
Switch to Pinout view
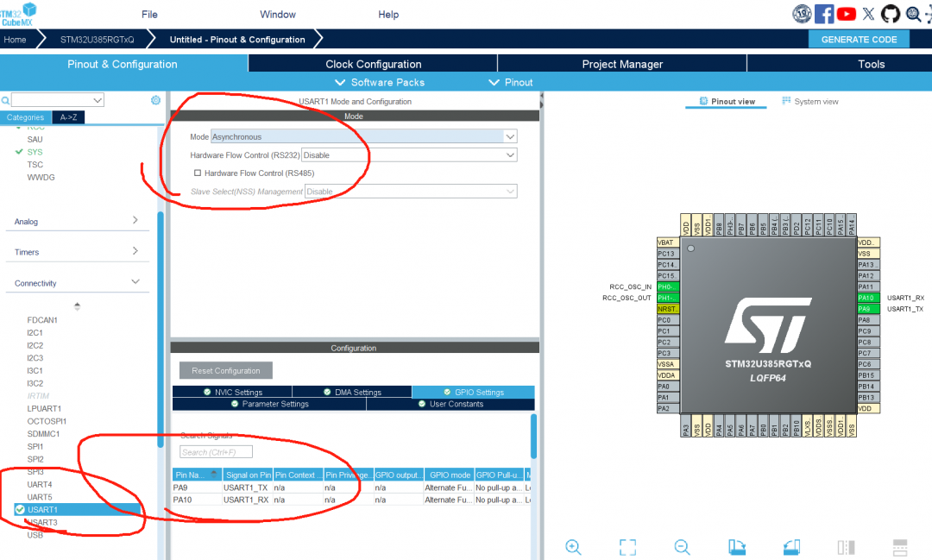[727, 102]
